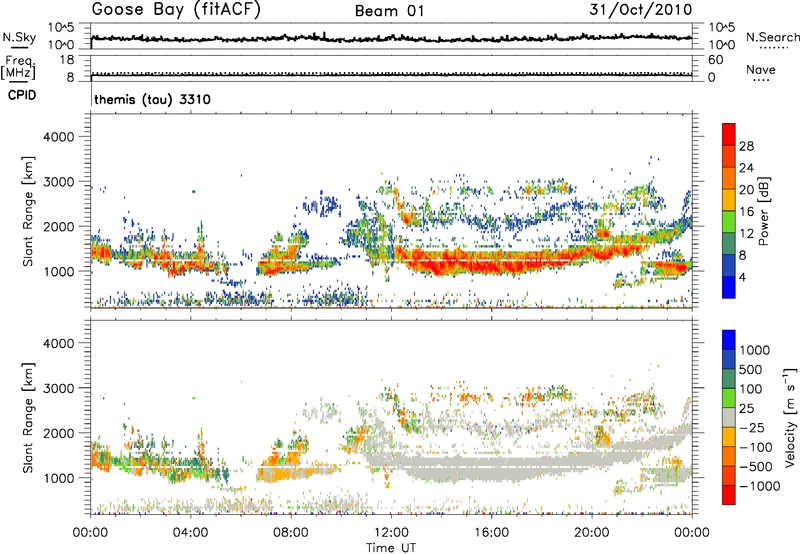
Task: Click the "12:00" time tick label
Action: (x=391, y=533)
